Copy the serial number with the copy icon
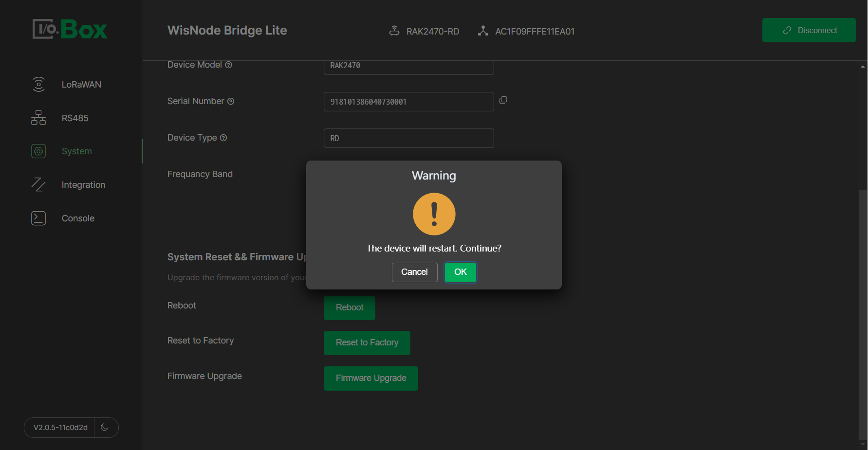868x450 pixels. coord(503,100)
